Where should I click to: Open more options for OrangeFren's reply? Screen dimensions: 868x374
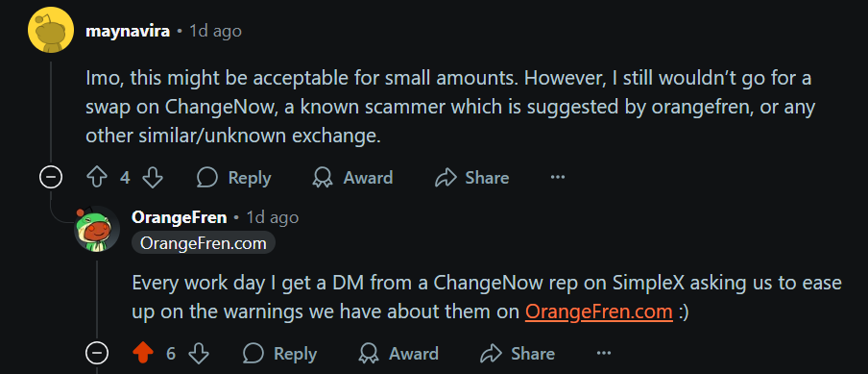pyautogui.click(x=603, y=354)
